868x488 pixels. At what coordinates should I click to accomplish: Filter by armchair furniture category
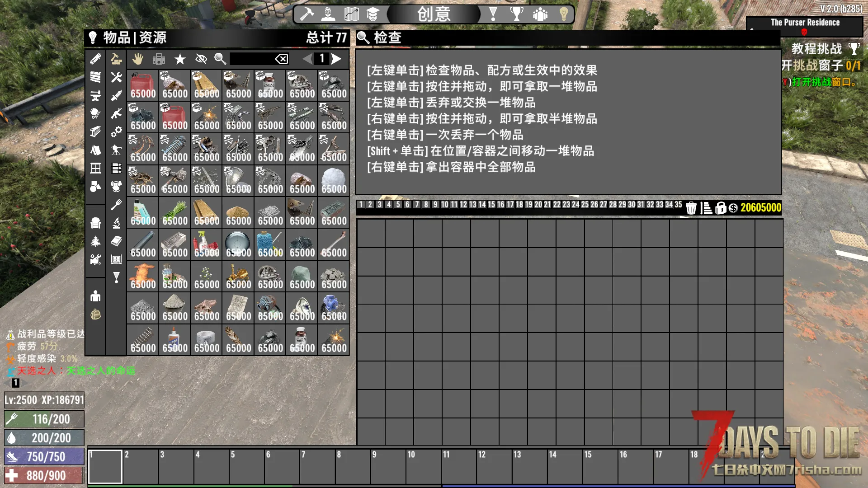click(x=95, y=223)
